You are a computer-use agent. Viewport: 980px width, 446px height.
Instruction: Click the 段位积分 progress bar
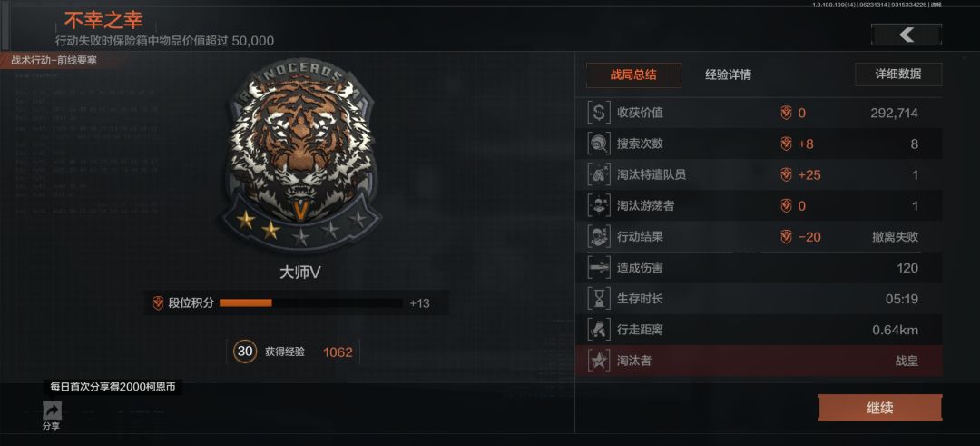pos(310,303)
